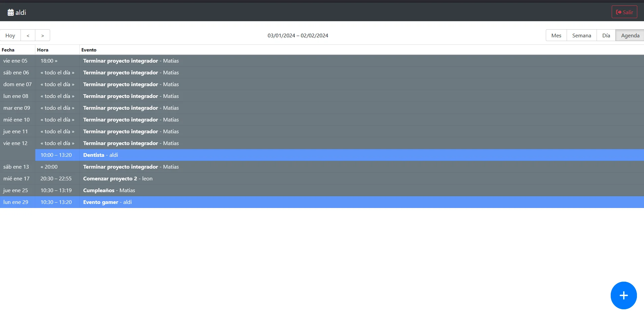Open Dentista event by aldi
This screenshot has width=644, height=316.
click(362, 155)
